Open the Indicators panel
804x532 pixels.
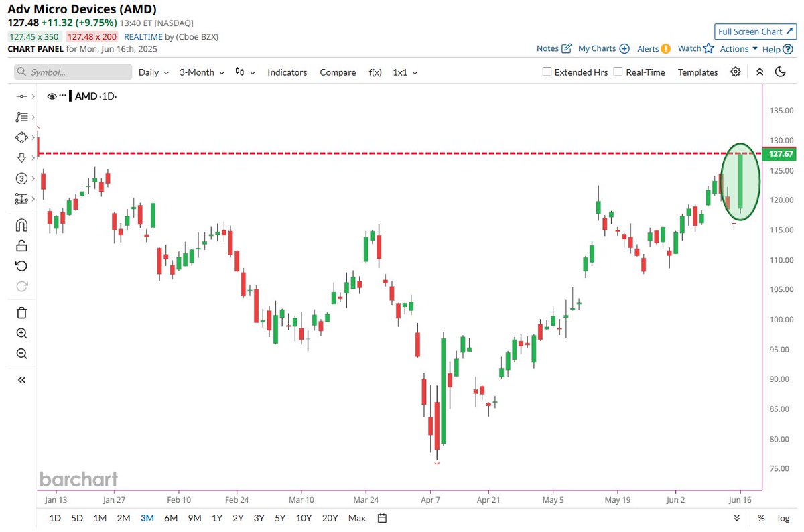point(287,72)
